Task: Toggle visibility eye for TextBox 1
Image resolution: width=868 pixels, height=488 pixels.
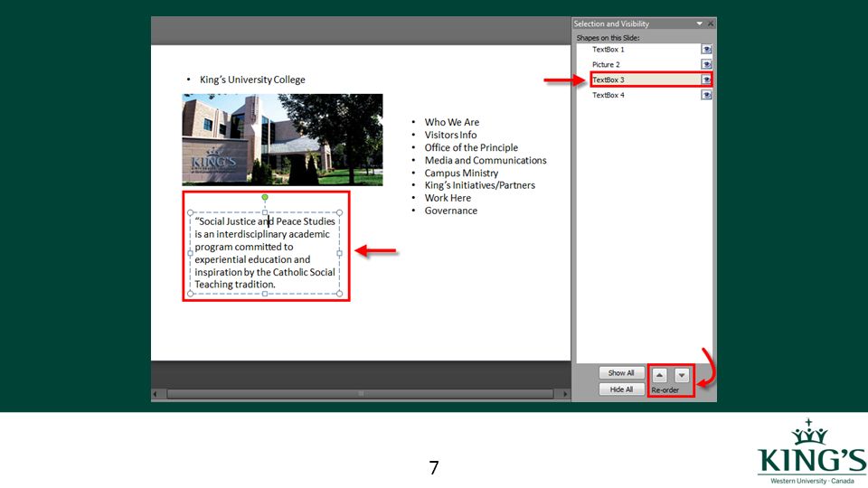Action: 706,49
